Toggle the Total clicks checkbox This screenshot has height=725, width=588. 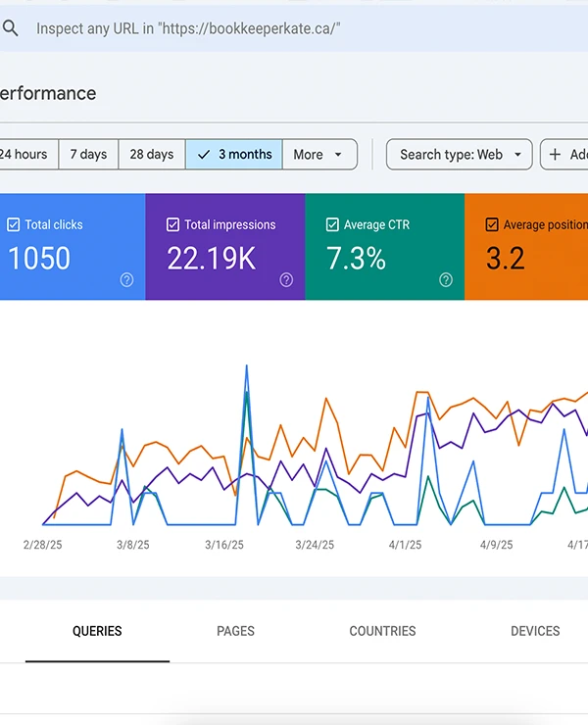coord(14,224)
